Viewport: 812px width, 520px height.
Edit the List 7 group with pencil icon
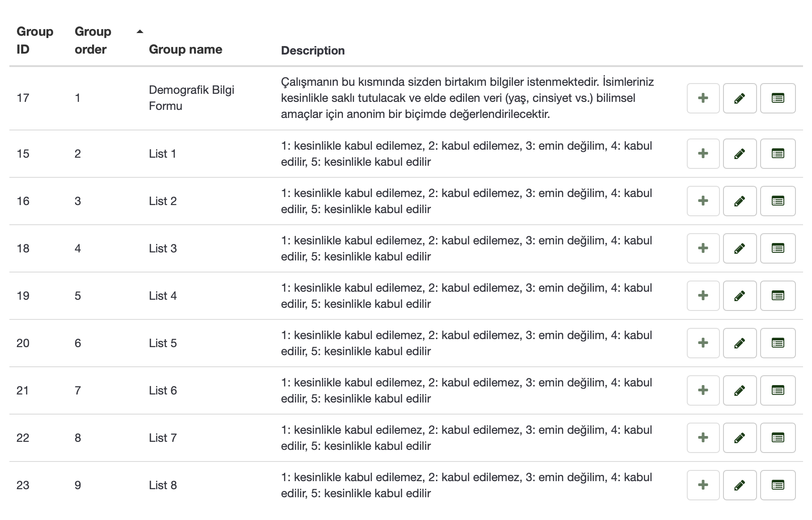[740, 438]
